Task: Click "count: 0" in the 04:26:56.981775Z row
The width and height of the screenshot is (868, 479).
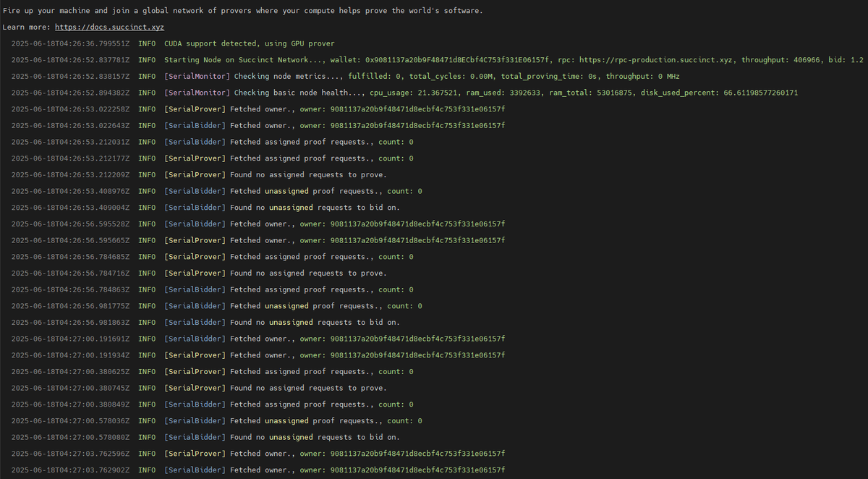Action: (404, 306)
